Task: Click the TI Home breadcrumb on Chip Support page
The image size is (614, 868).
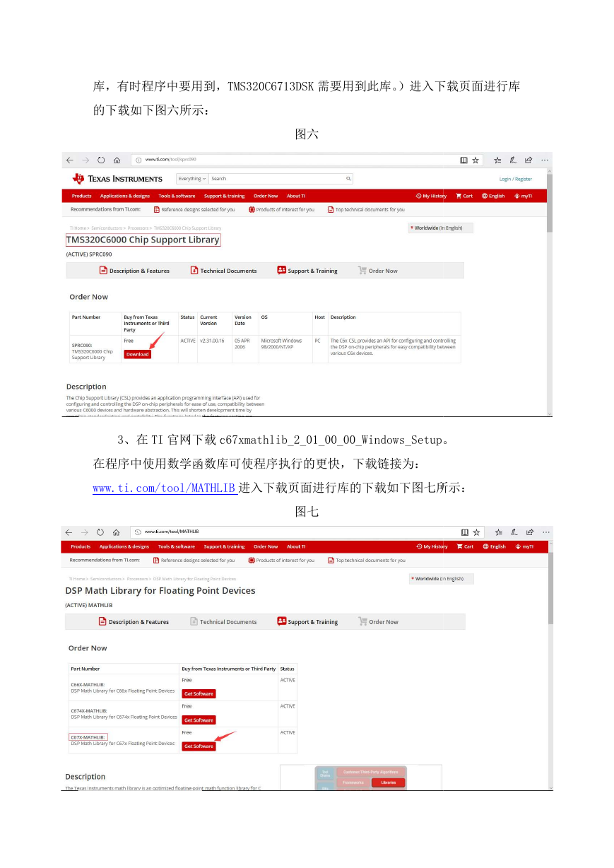Action: (x=77, y=228)
